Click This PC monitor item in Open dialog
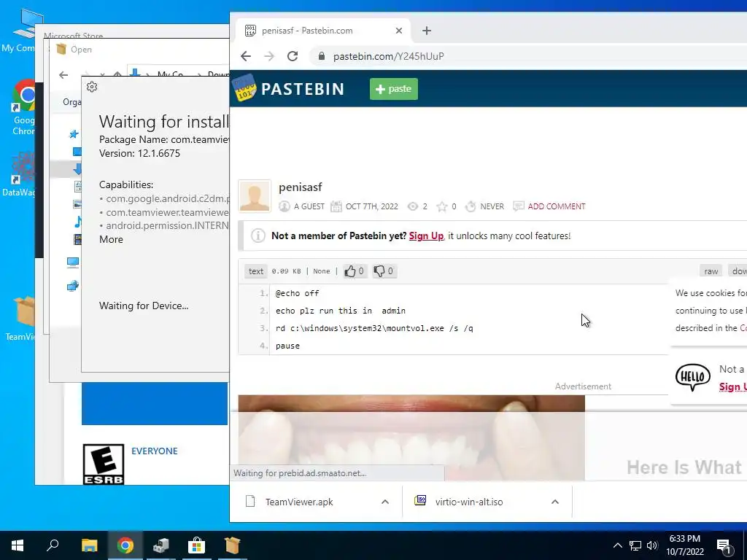747x560 pixels. click(x=73, y=262)
